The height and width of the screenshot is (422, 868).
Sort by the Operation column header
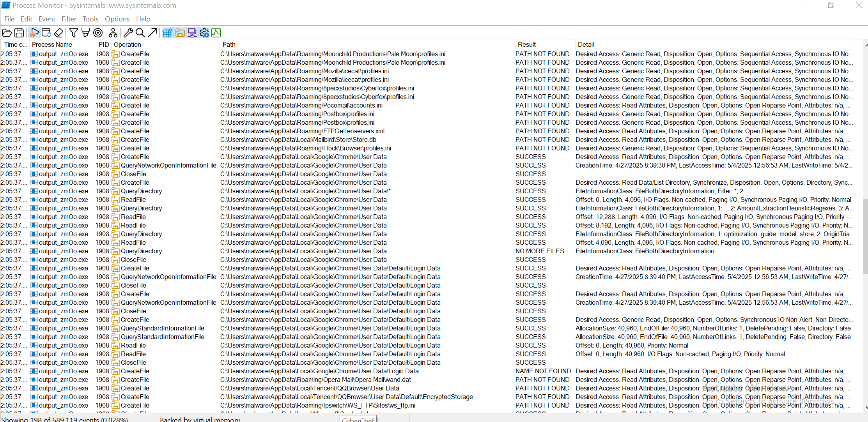(166, 44)
